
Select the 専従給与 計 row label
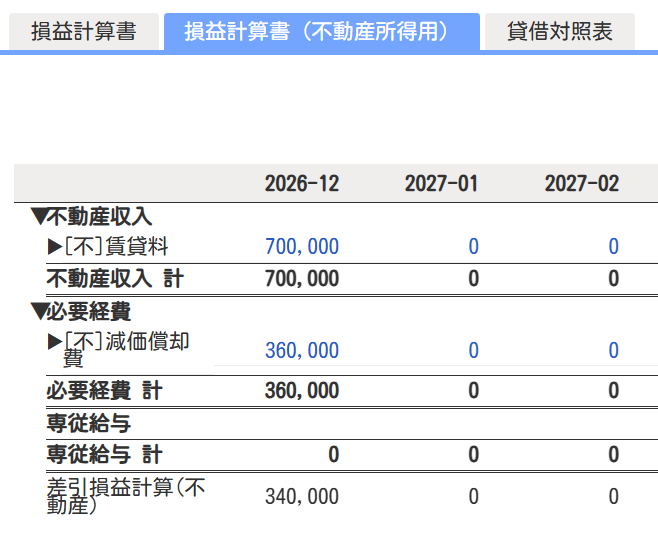(104, 455)
